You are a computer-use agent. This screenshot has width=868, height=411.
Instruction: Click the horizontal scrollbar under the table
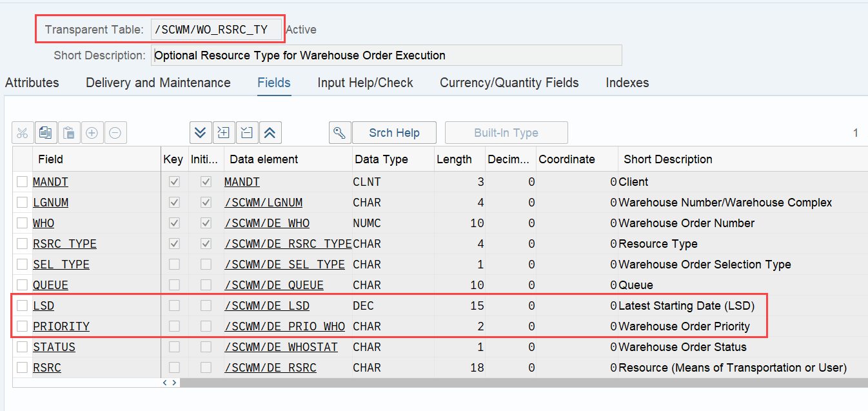(x=524, y=383)
